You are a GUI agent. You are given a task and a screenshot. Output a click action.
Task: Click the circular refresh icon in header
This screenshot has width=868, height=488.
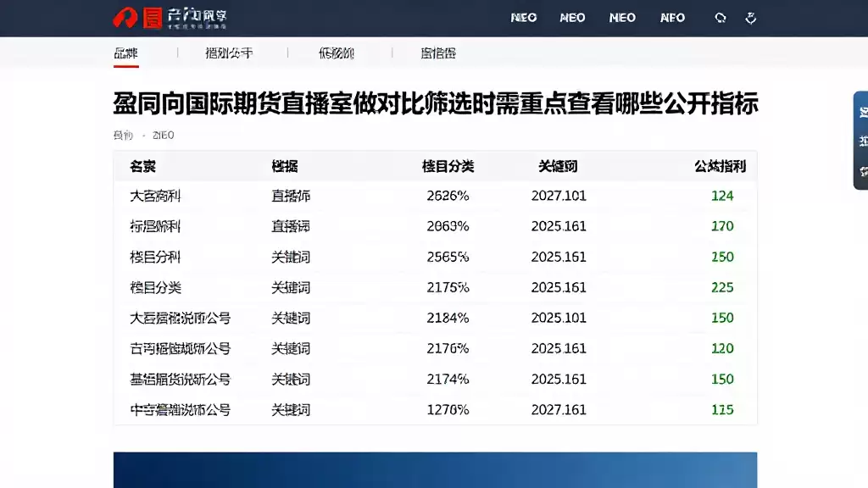coord(721,18)
